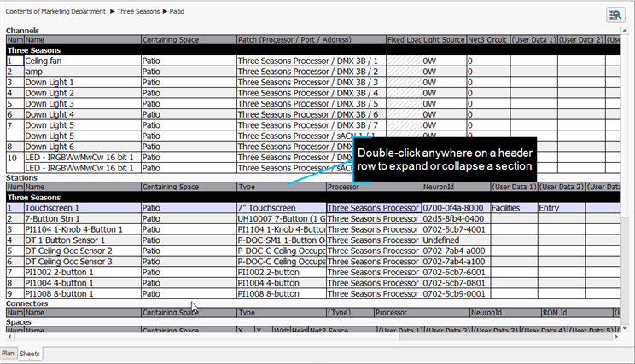Select the Sheets tab
This screenshot has height=364, width=635.
(30, 353)
